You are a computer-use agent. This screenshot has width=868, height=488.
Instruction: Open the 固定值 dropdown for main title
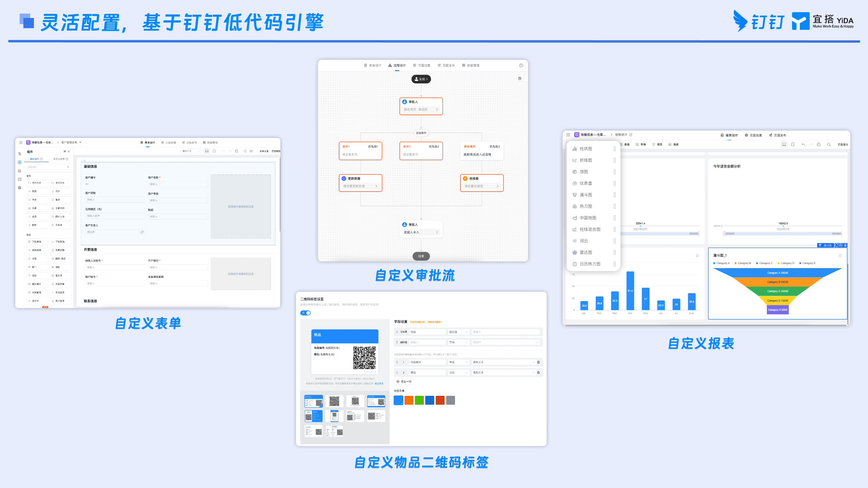458,332
